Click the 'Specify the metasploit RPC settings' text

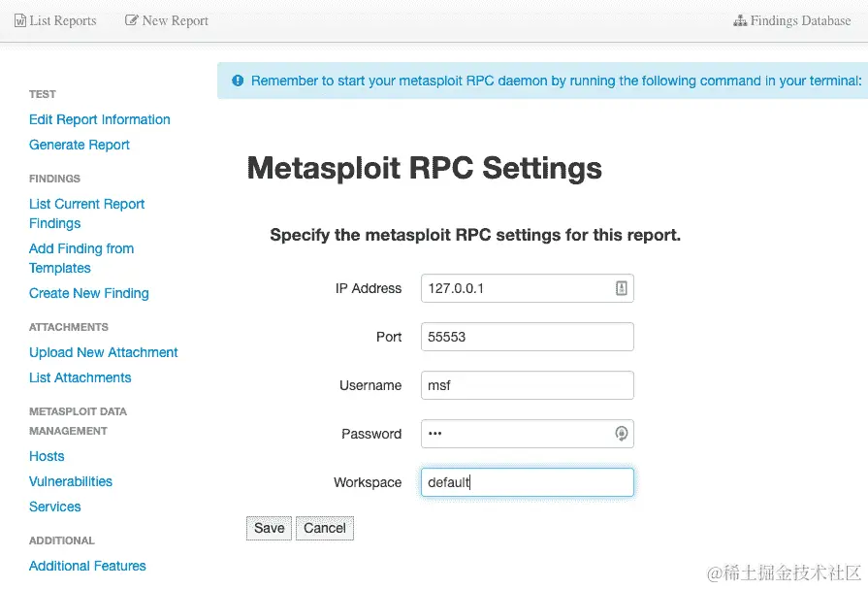475,235
